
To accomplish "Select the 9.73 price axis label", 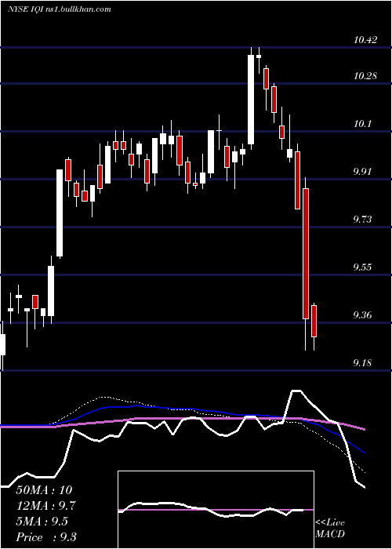I will [363, 220].
